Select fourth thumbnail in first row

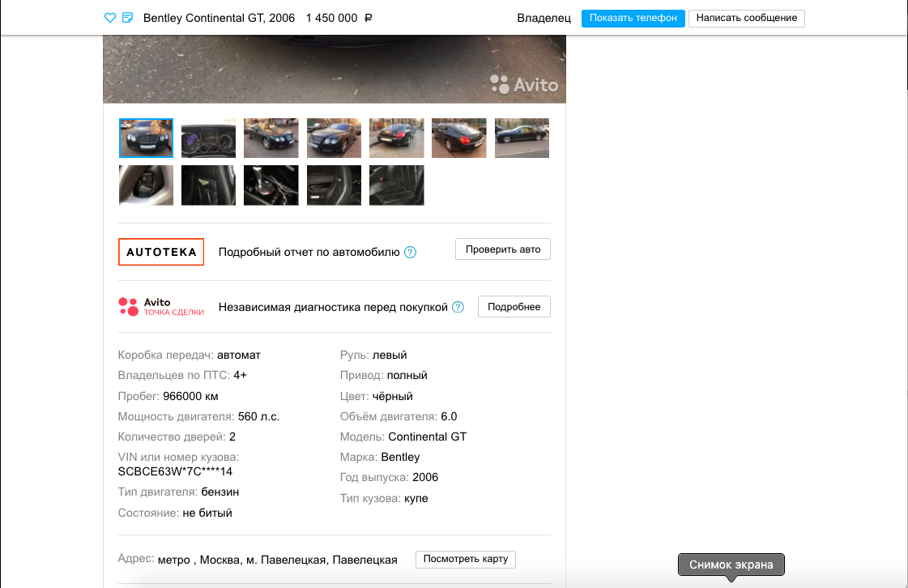[335, 138]
